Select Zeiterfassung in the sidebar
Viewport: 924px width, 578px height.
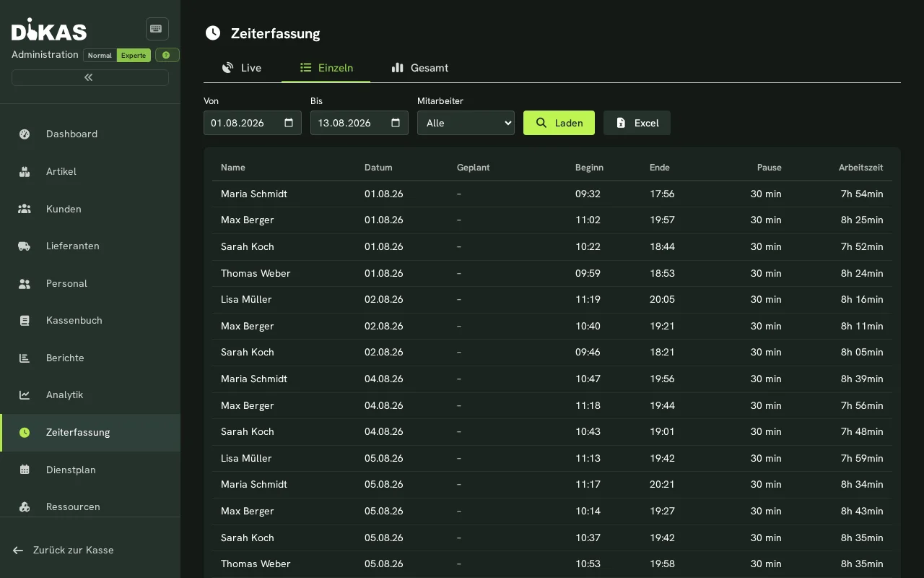(90, 433)
